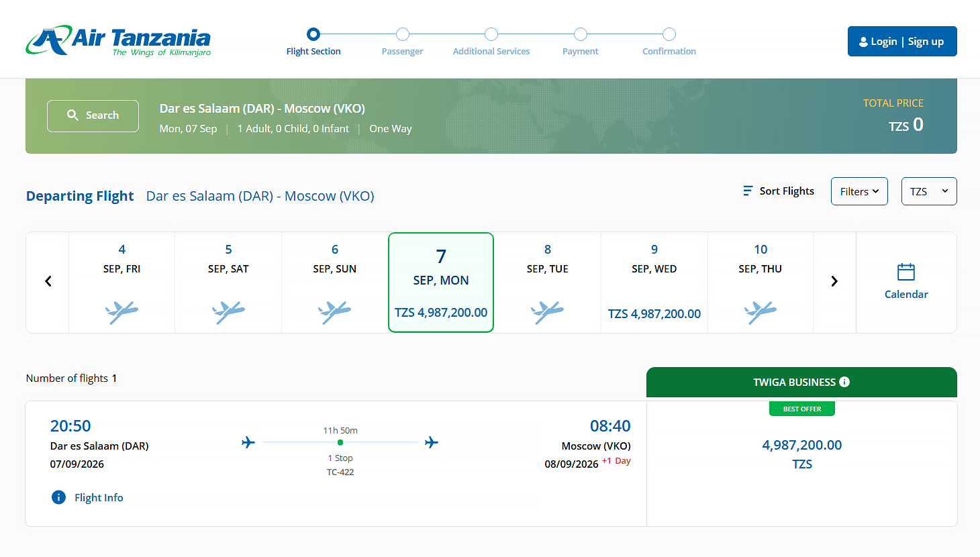Click the Twiga Business info icon
The image size is (980, 557).
[844, 382]
